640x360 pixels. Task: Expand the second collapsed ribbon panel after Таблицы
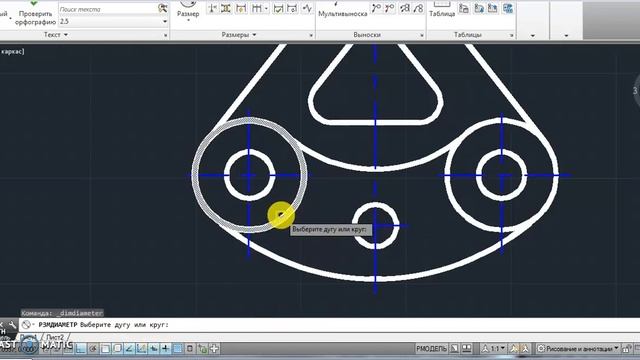(x=566, y=36)
